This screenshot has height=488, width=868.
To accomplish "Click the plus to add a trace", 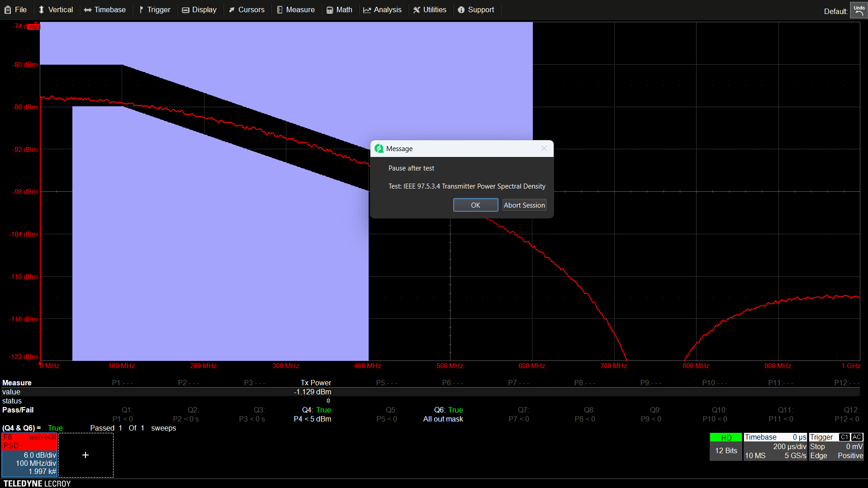I will [x=85, y=455].
